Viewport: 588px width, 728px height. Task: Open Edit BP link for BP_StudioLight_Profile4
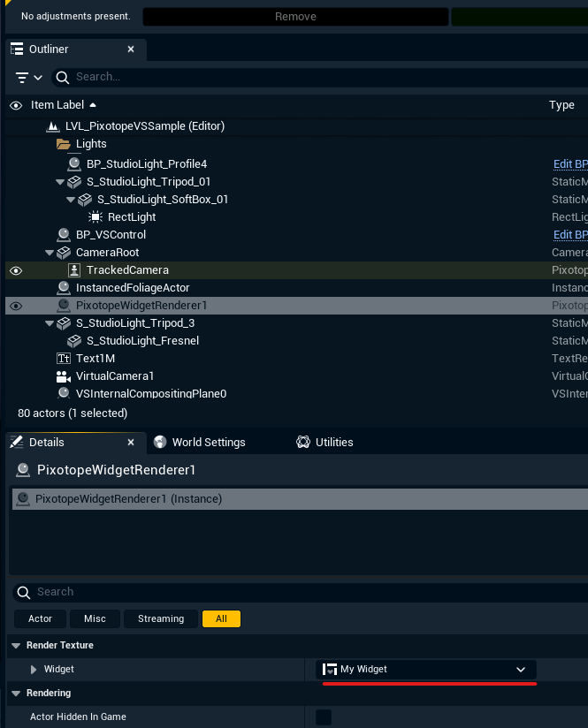[570, 164]
